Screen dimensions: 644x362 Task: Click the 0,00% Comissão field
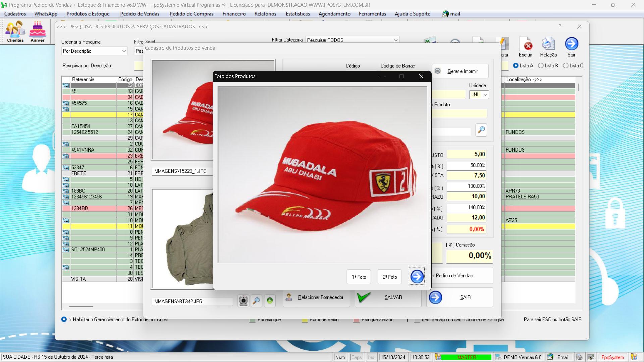pyautogui.click(x=469, y=256)
